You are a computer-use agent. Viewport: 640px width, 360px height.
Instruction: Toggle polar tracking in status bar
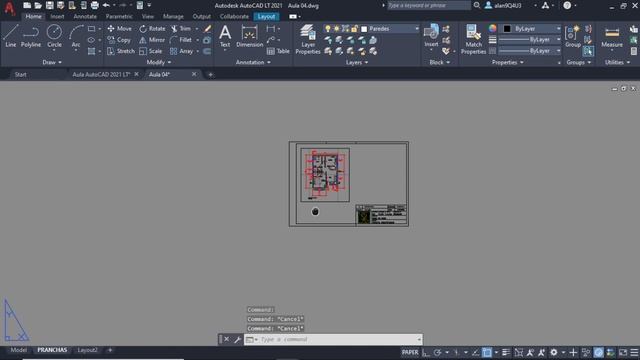[437, 352]
